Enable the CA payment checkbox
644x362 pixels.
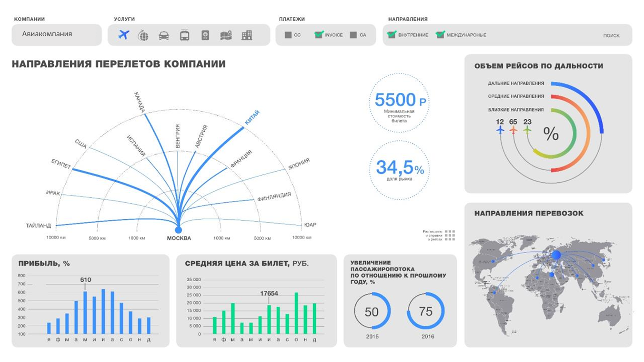pos(353,35)
